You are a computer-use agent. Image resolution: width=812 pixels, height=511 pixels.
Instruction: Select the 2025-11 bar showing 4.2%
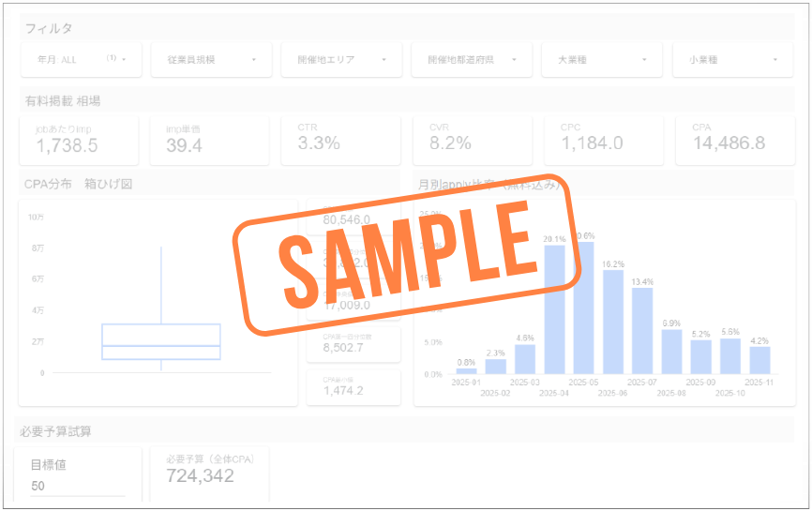759,360
